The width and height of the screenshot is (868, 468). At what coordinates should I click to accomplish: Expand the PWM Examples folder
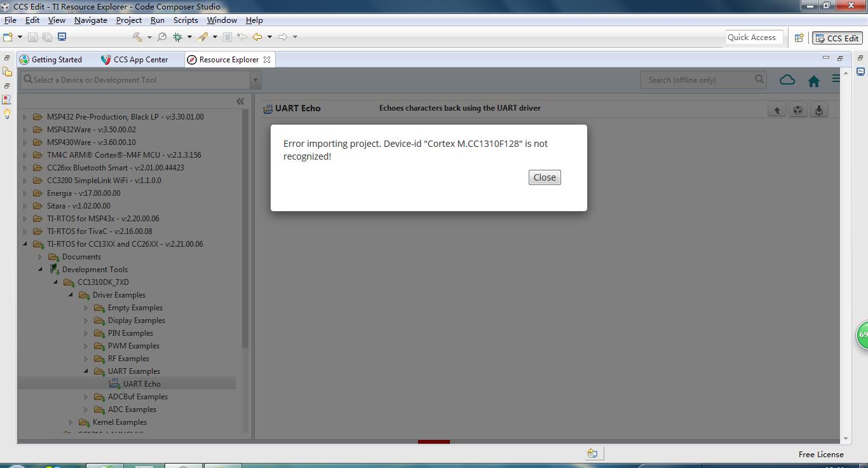86,346
